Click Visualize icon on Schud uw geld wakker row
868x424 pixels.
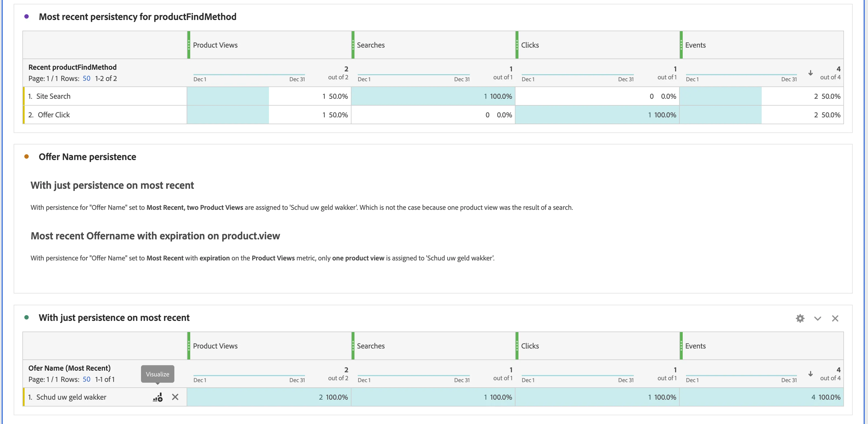158,397
